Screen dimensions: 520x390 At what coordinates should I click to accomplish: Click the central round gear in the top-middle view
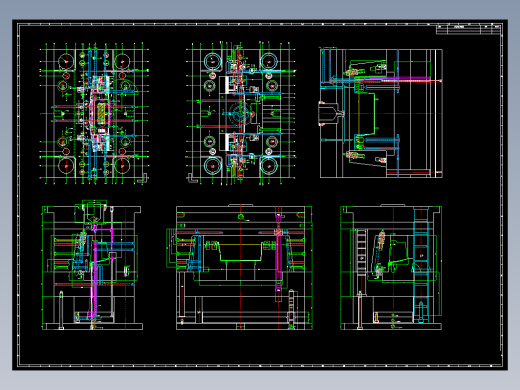[x=240, y=113]
